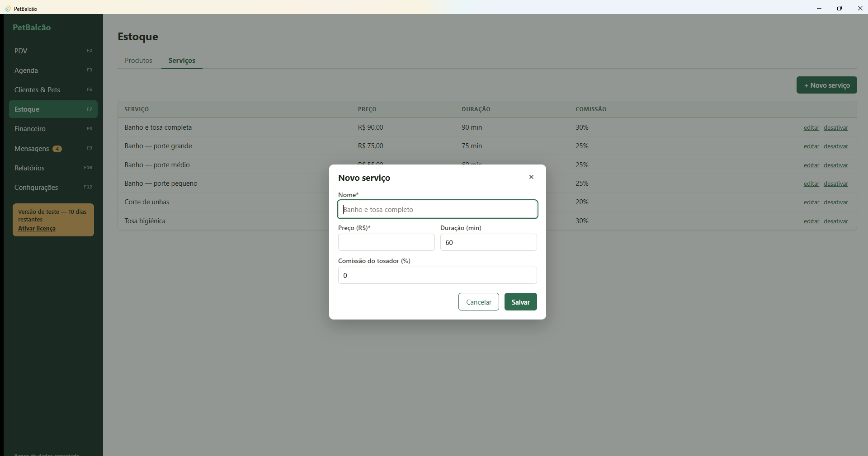Click the Tosa higiênica service name
This screenshot has height=456, width=868.
(145, 221)
